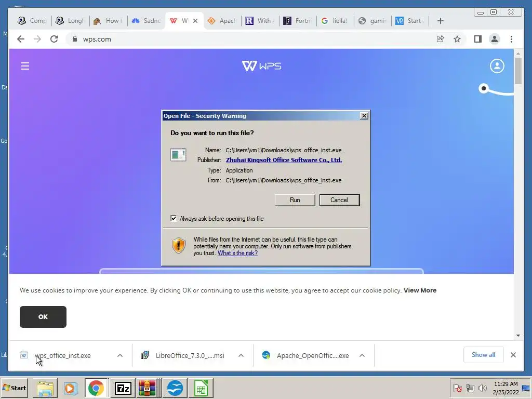Open 'What's the risk?' link
Image resolution: width=532 pixels, height=399 pixels.
[x=237, y=253]
